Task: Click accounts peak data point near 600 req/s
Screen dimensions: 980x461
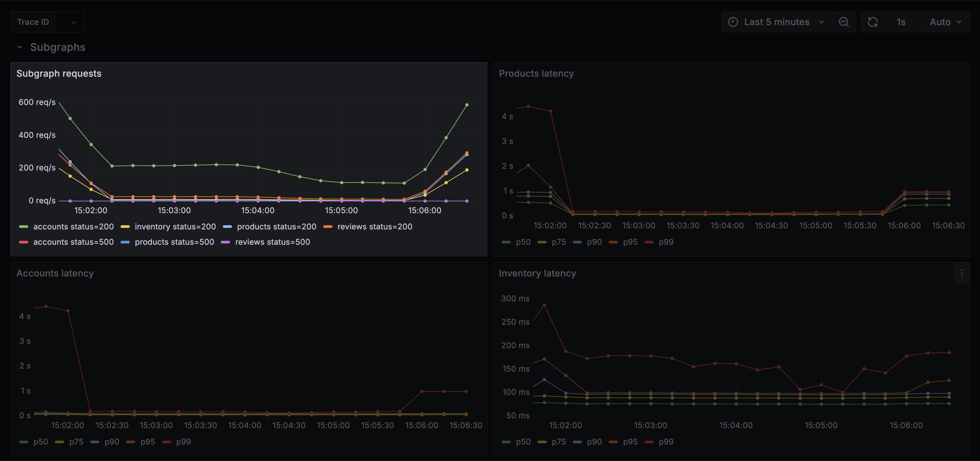Action: [x=467, y=105]
